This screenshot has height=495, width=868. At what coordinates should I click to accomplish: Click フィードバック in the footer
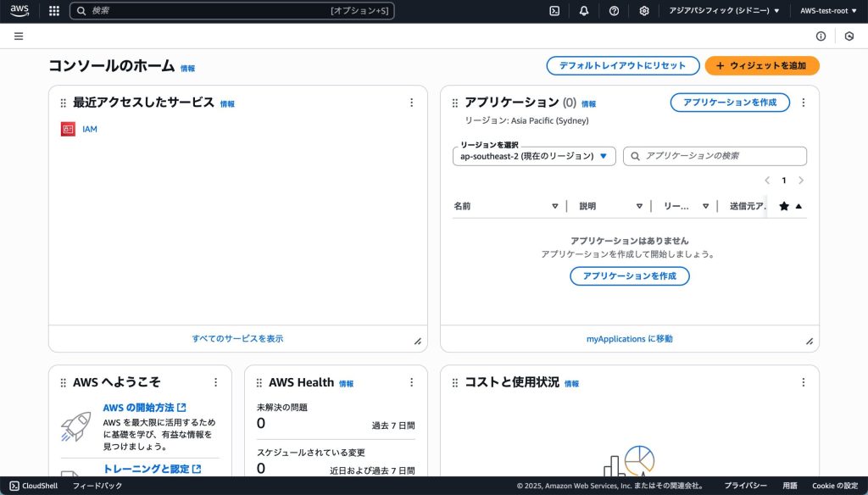tap(97, 486)
